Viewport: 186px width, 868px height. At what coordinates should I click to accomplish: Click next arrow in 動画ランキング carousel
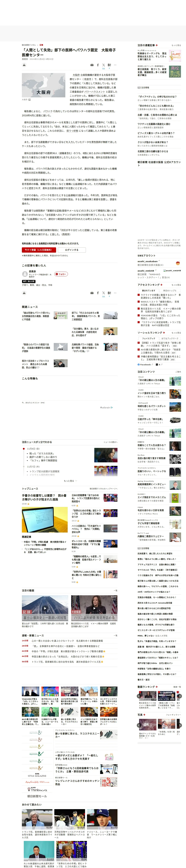tap(180, 696)
